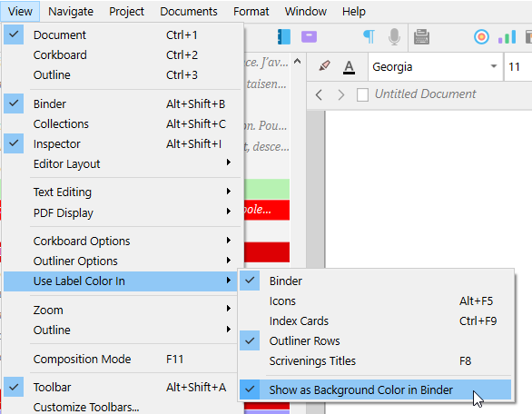Viewport: 532px width, 414px height.
Task: Toggle Show as Background Color in Binder
Action: click(375, 389)
